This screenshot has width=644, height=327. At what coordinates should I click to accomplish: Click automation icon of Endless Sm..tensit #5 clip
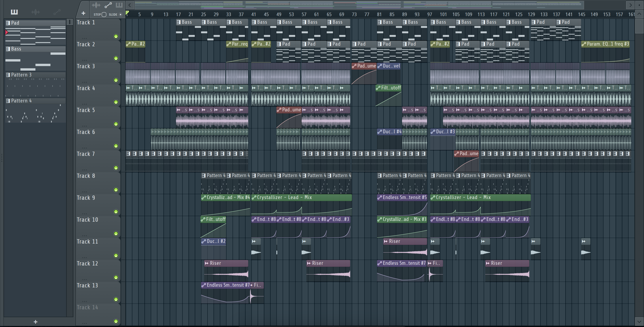(x=380, y=197)
